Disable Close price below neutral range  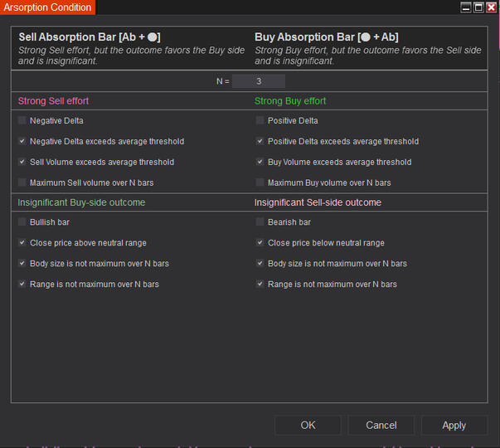coord(260,243)
